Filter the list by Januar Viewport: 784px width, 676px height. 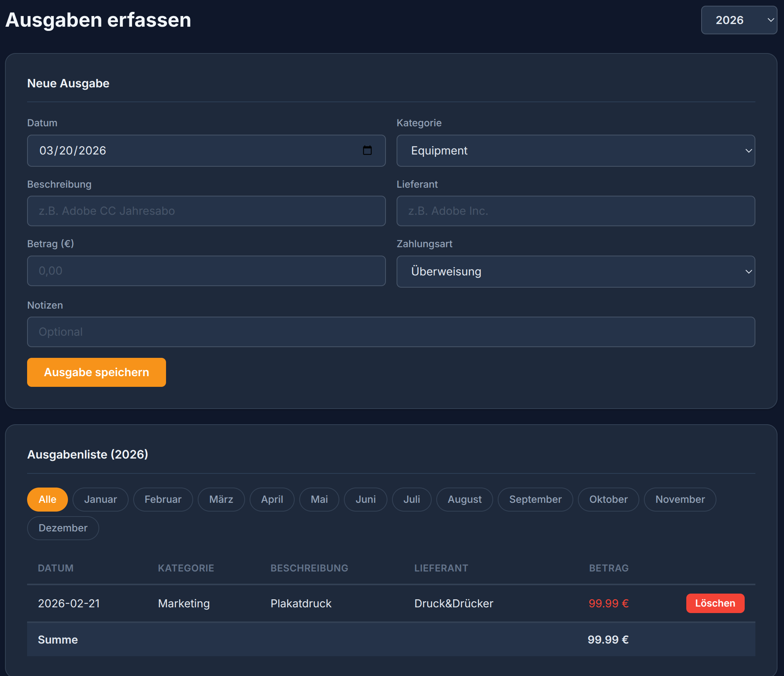click(x=100, y=499)
